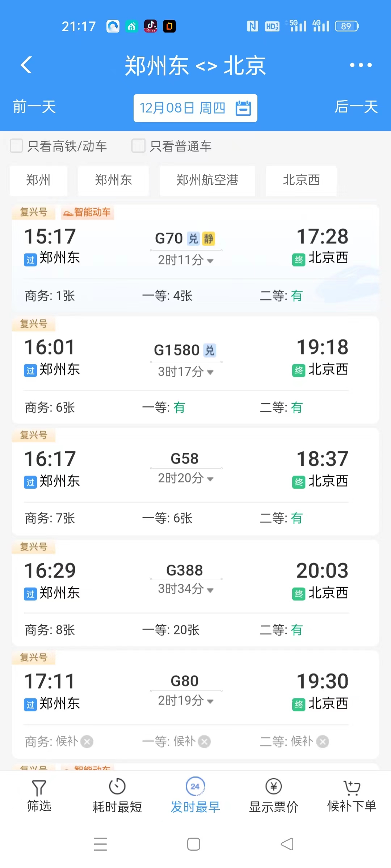Image resolution: width=391 pixels, height=868 pixels.
Task: Toggle the 郑州东 station filter
Action: click(x=113, y=180)
